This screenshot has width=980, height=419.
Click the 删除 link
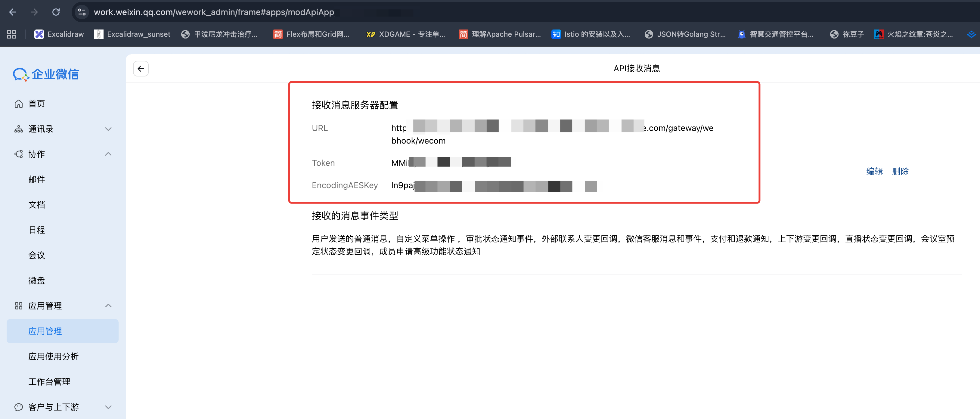[x=901, y=171]
